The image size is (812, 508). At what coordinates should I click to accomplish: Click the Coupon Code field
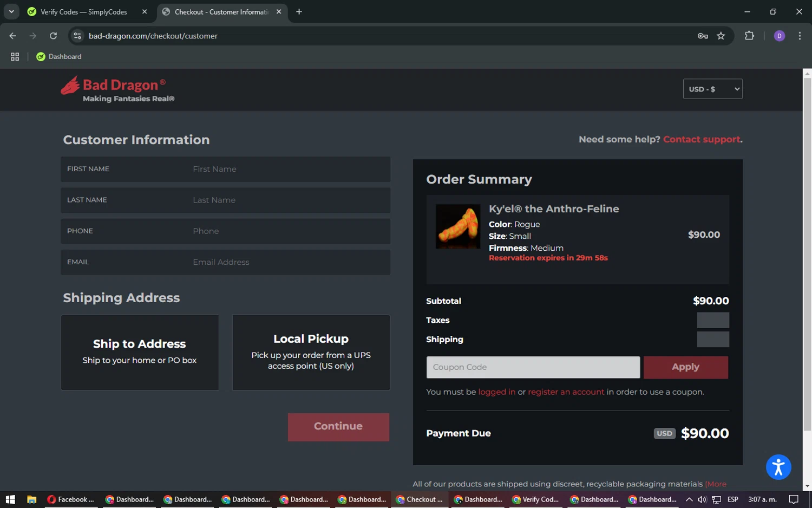click(533, 367)
